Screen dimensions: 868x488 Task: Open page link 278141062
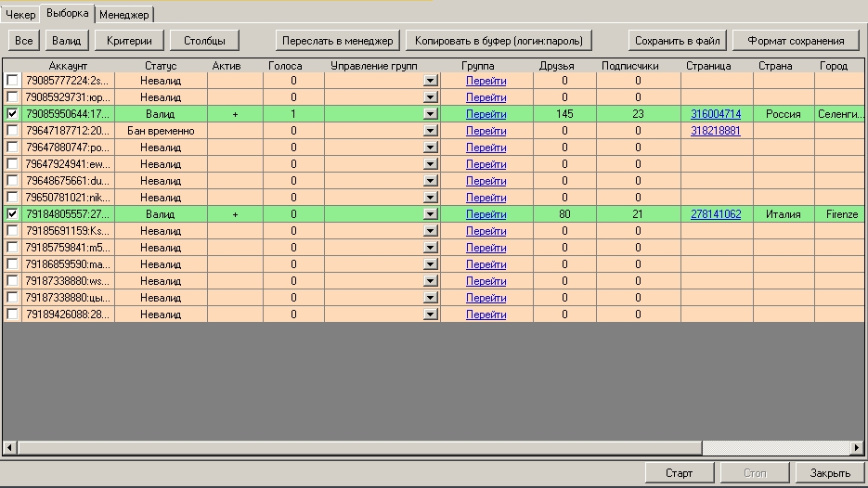[716, 214]
